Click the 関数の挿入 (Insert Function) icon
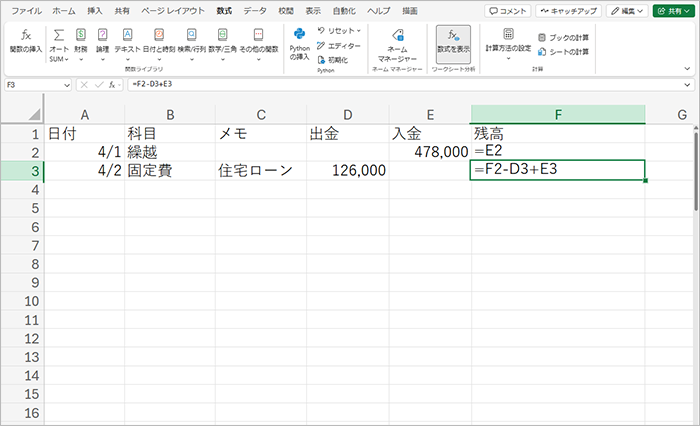700x426 pixels. click(x=26, y=40)
